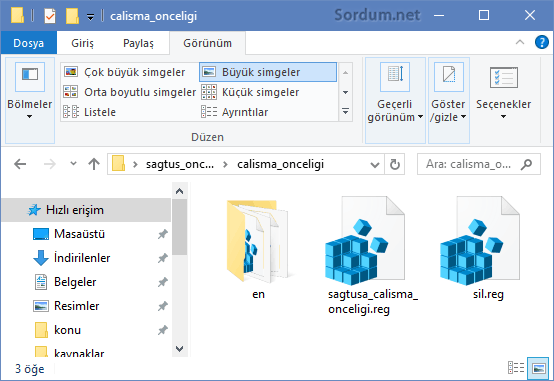Switch to details view status bar button
The image size is (554, 381).
(516, 368)
